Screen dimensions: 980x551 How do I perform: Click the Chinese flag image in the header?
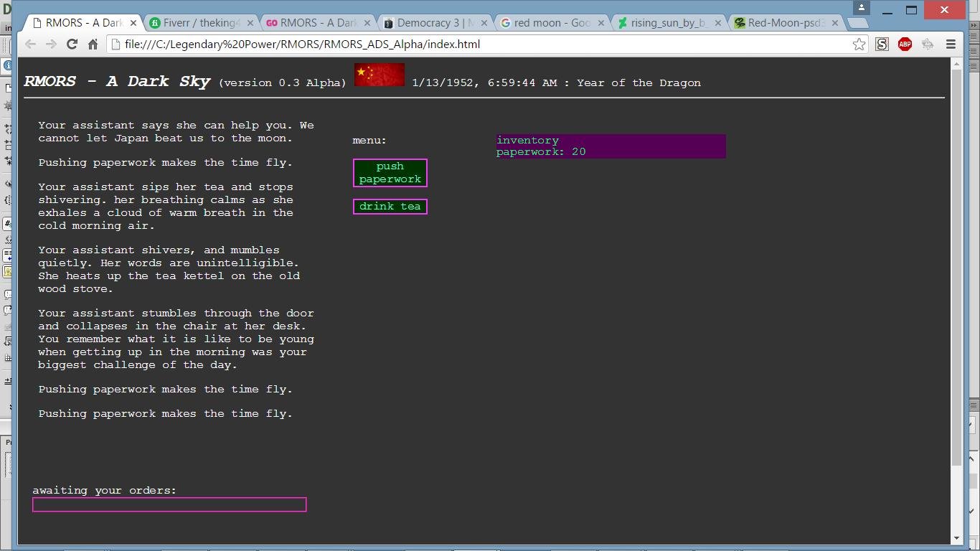(x=380, y=74)
